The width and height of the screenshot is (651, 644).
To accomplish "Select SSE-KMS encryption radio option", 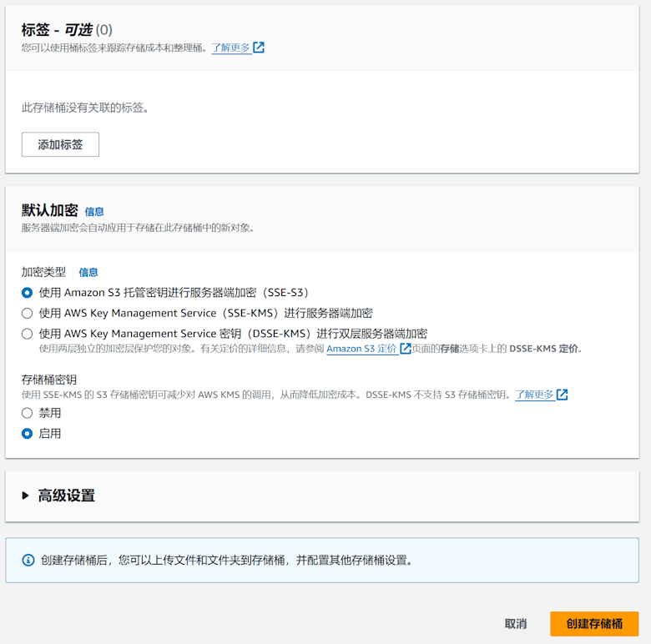I will click(27, 314).
